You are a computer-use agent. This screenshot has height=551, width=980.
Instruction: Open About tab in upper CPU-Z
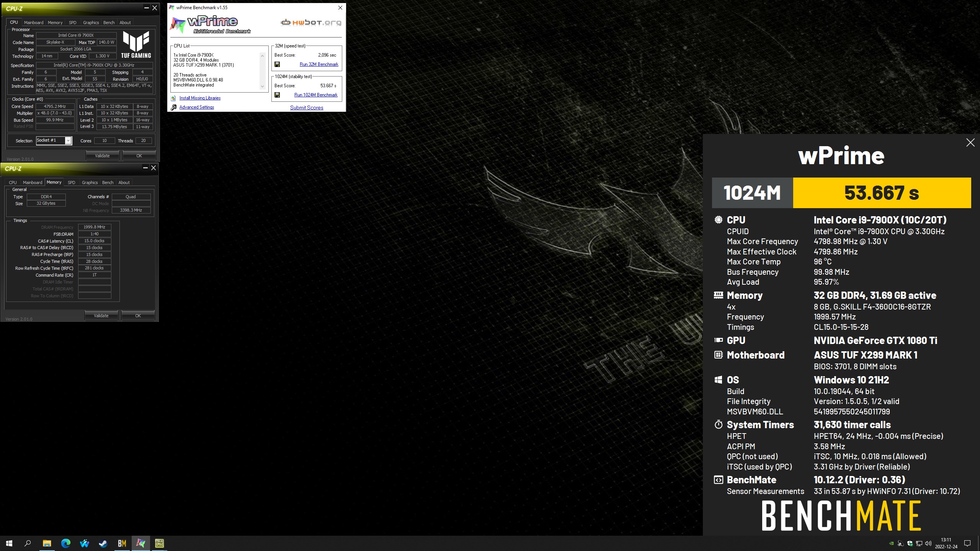click(x=125, y=23)
